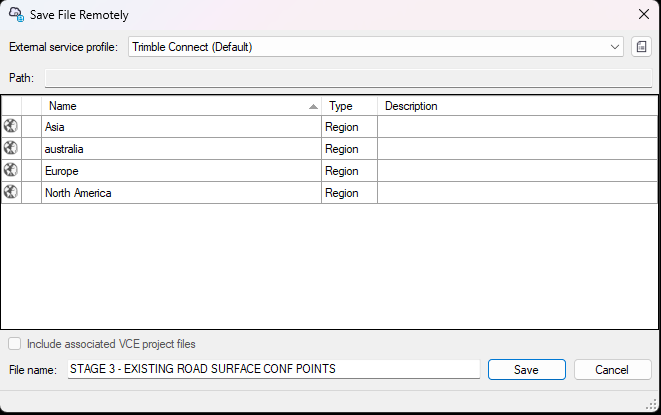Close the Save File Remotely dialog
Viewport: 661px width, 415px height.
(643, 15)
